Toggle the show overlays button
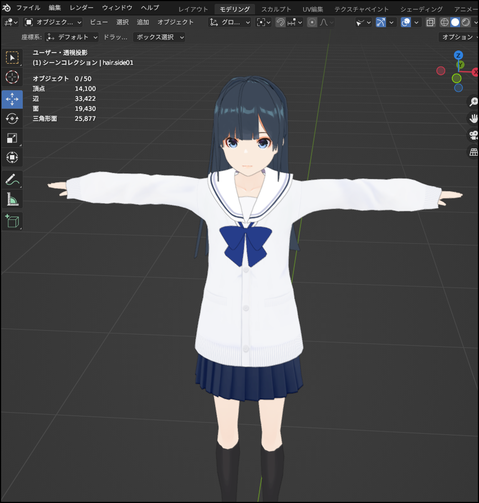 tap(406, 22)
